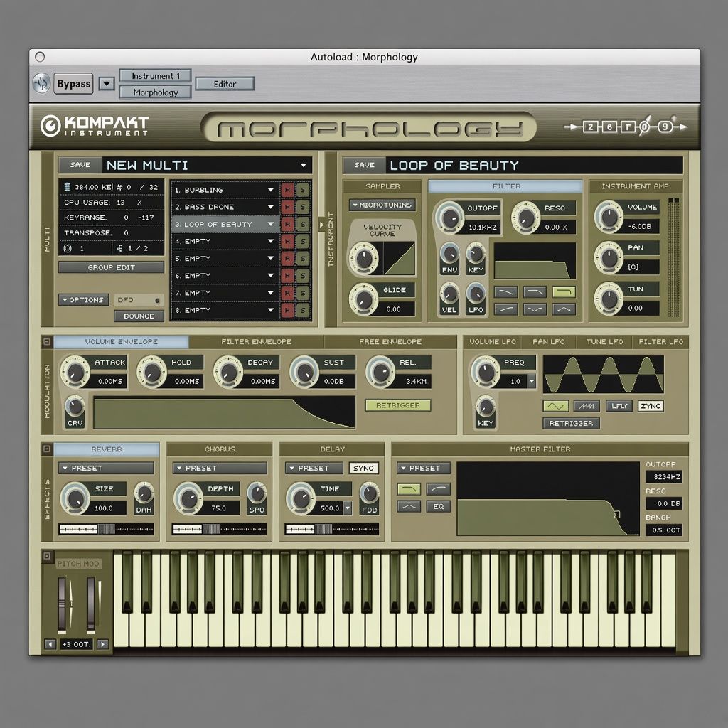The height and width of the screenshot is (728, 728).
Task: Click the routing graphic right of Morphology logo
Action: point(626,127)
